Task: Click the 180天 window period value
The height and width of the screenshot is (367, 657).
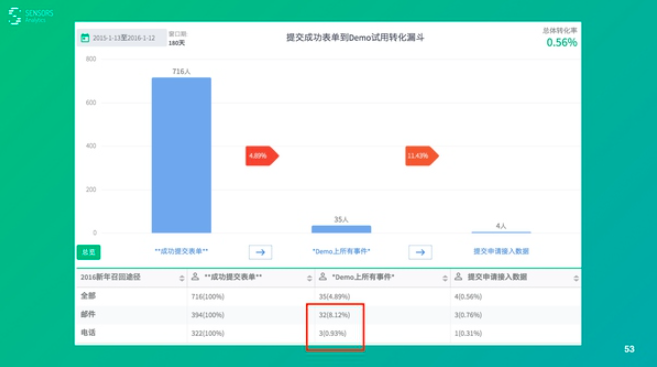Action: pos(176,43)
